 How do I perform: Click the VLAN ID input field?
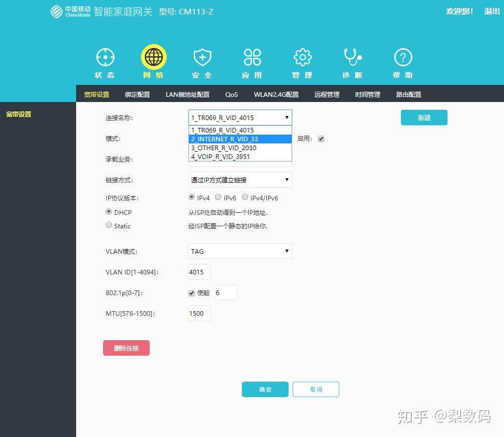(199, 272)
